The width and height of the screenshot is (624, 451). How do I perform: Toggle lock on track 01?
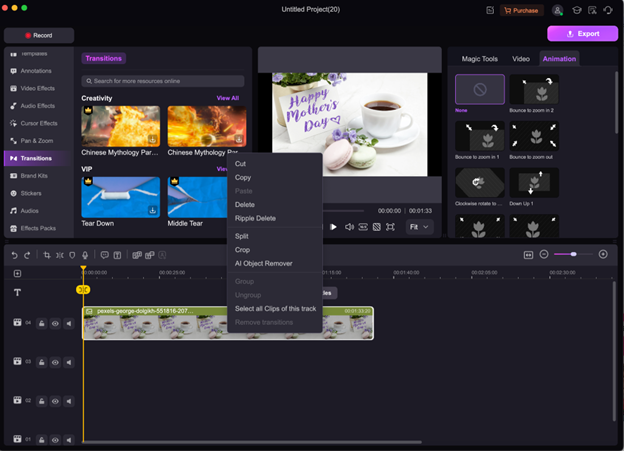(42, 440)
